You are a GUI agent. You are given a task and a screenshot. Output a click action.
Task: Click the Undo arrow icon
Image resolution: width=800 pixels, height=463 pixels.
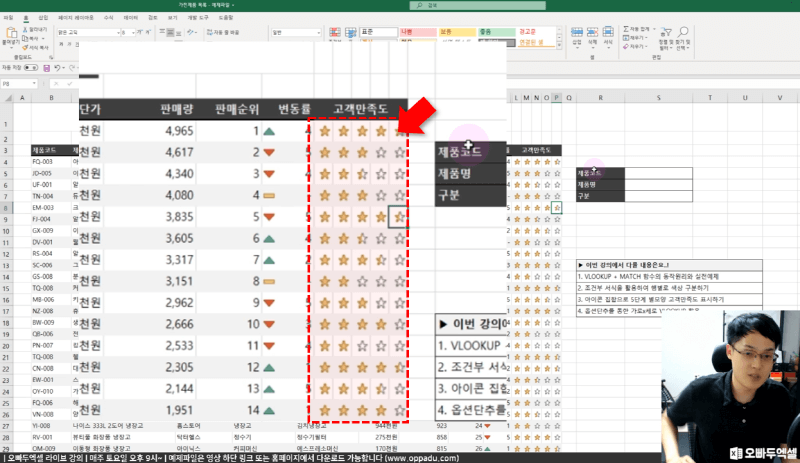click(x=57, y=68)
